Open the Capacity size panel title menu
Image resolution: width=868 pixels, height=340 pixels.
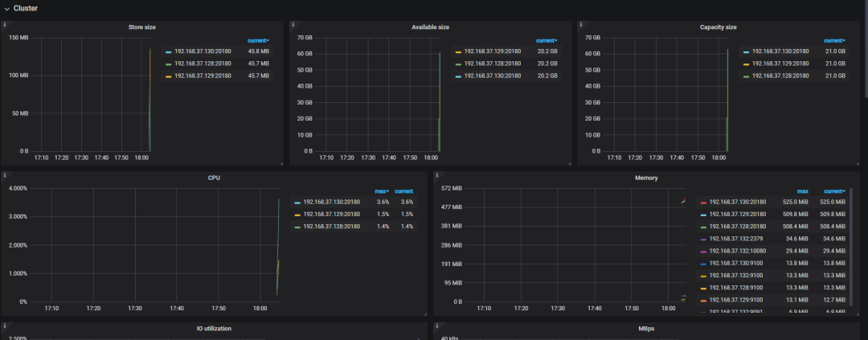pyautogui.click(x=718, y=27)
